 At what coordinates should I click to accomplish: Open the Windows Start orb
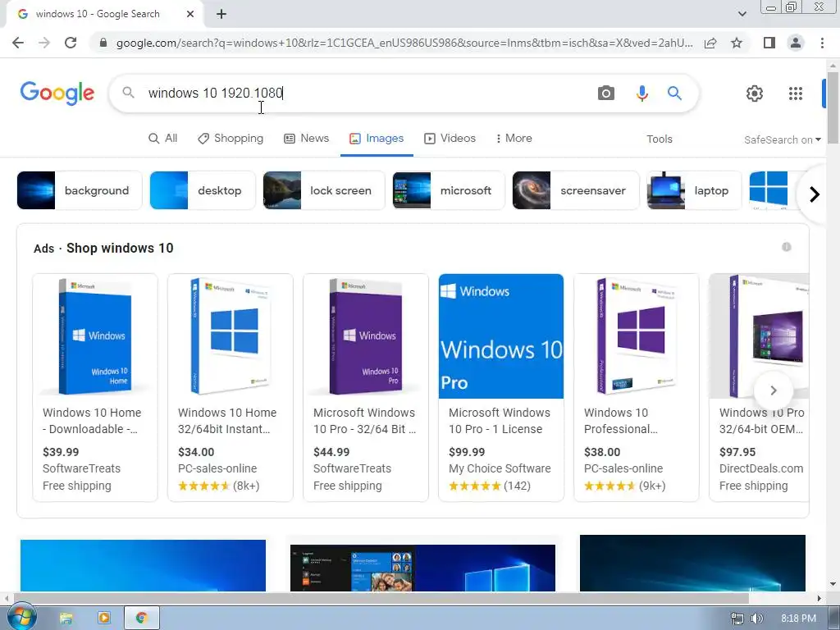click(x=21, y=618)
